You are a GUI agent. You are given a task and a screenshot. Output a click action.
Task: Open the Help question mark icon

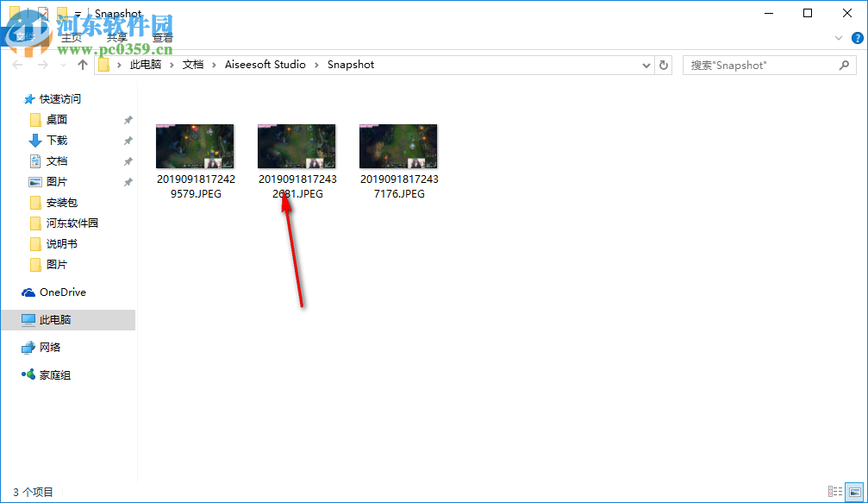(x=856, y=38)
